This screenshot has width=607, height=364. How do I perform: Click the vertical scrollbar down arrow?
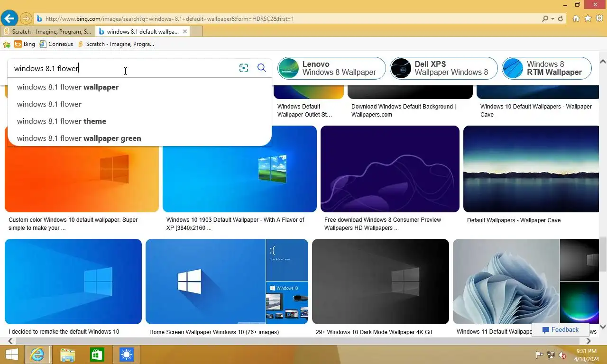coord(603,327)
